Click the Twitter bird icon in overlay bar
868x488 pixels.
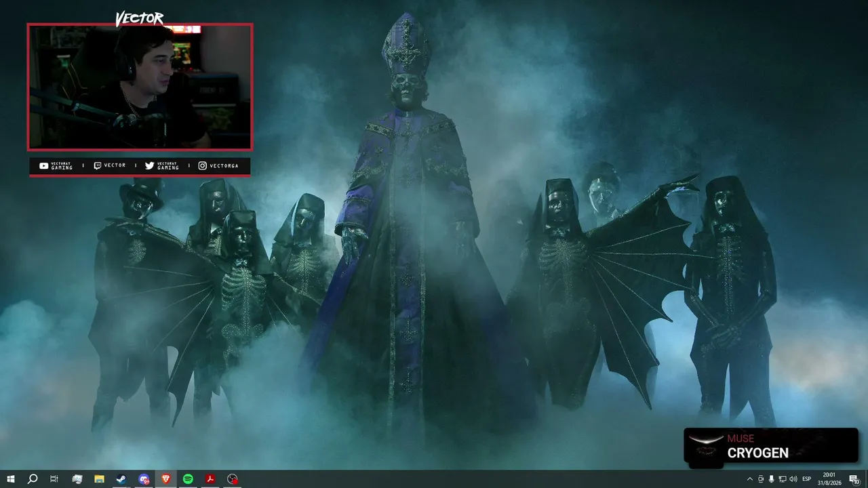(x=149, y=165)
